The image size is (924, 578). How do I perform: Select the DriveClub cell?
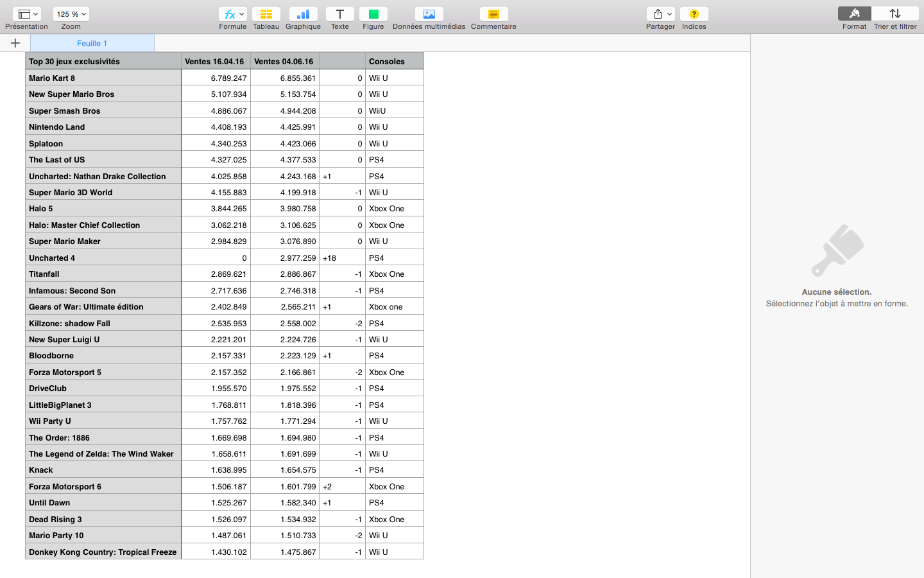[x=103, y=388]
